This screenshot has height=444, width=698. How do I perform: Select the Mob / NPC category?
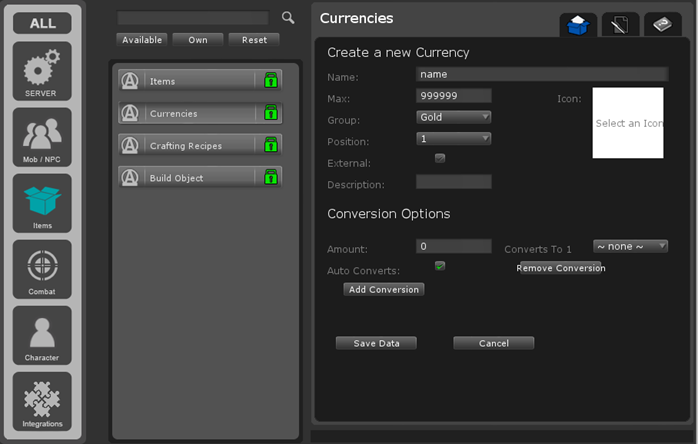(x=42, y=136)
